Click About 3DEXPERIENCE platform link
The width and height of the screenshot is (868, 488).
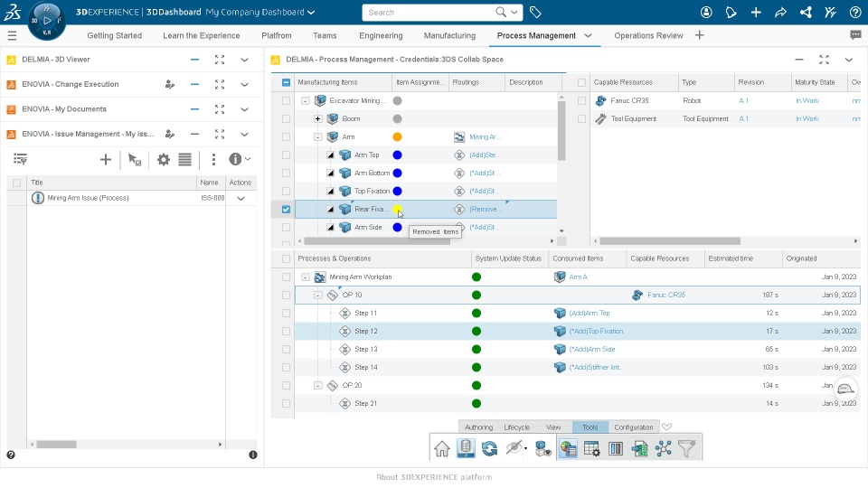(434, 477)
